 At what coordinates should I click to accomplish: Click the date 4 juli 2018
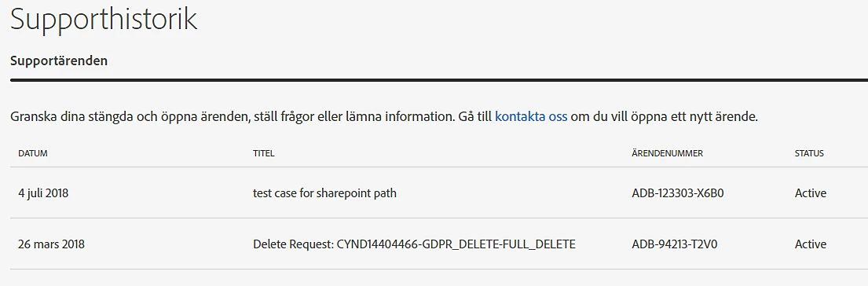pyautogui.click(x=43, y=193)
